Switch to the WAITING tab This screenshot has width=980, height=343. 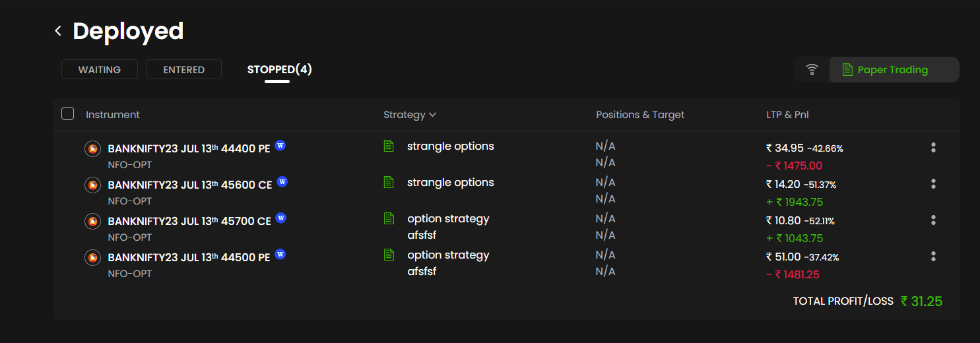[x=100, y=69]
